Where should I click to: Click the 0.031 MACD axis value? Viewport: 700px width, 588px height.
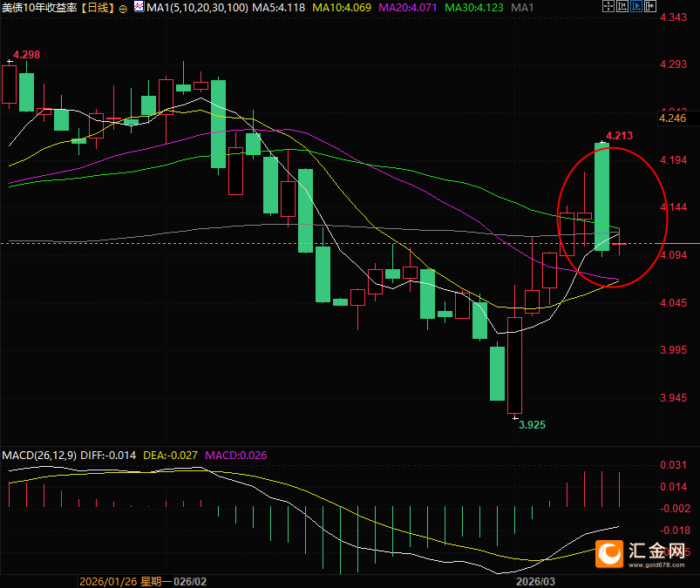click(x=673, y=465)
